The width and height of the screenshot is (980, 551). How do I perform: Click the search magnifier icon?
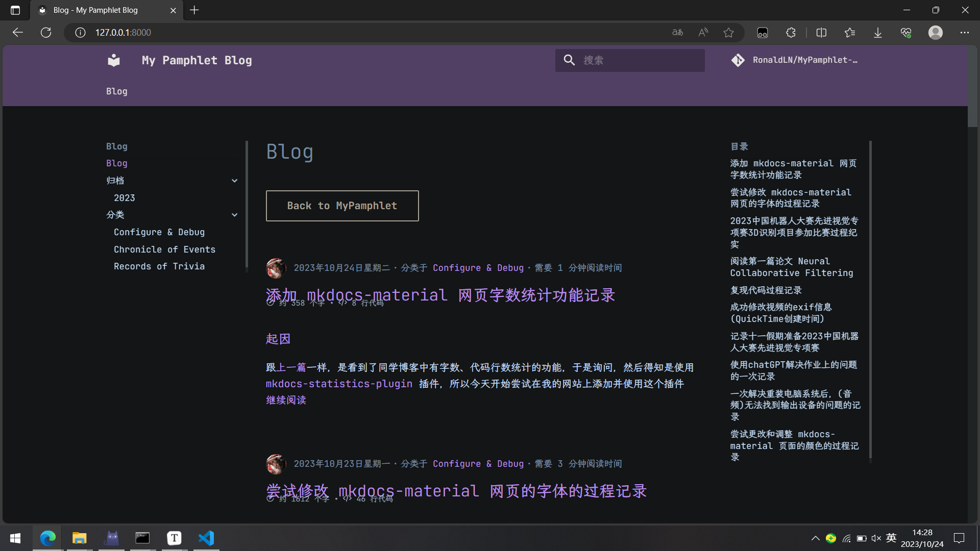point(569,60)
